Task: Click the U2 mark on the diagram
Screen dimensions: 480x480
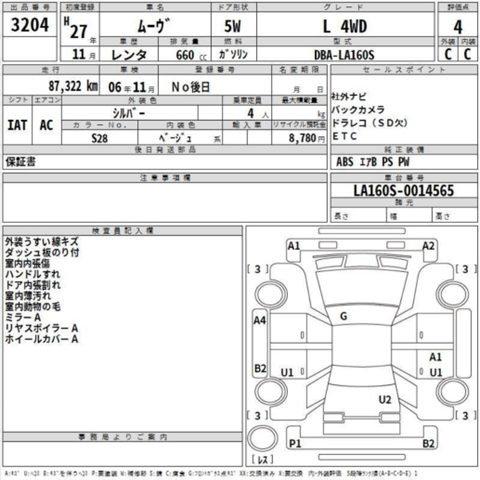Action: click(385, 399)
